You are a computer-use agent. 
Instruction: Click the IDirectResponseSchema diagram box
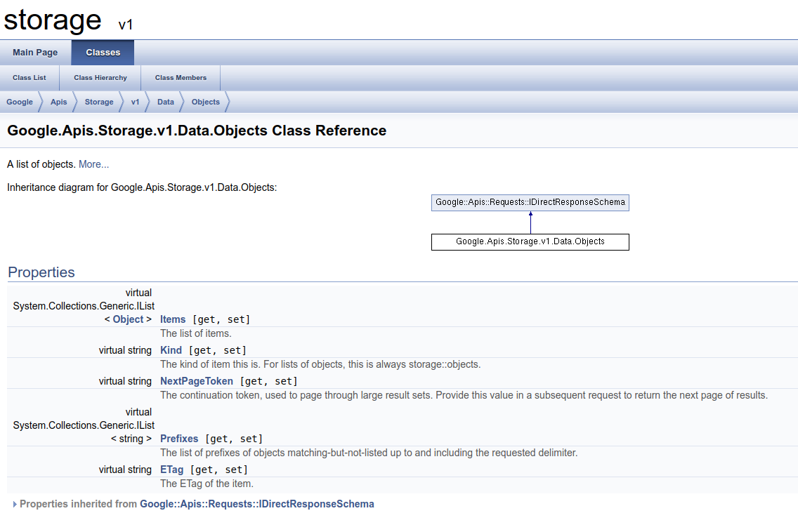[530, 202]
